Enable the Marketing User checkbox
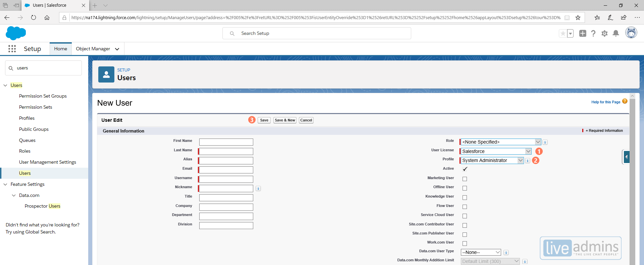The width and height of the screenshot is (644, 265). [465, 179]
